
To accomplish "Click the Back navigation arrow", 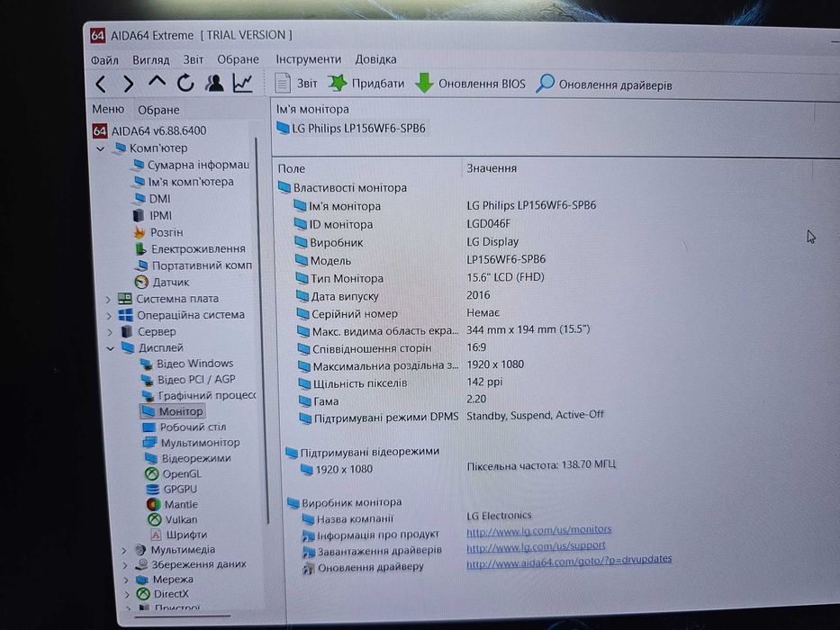I will click(x=101, y=84).
